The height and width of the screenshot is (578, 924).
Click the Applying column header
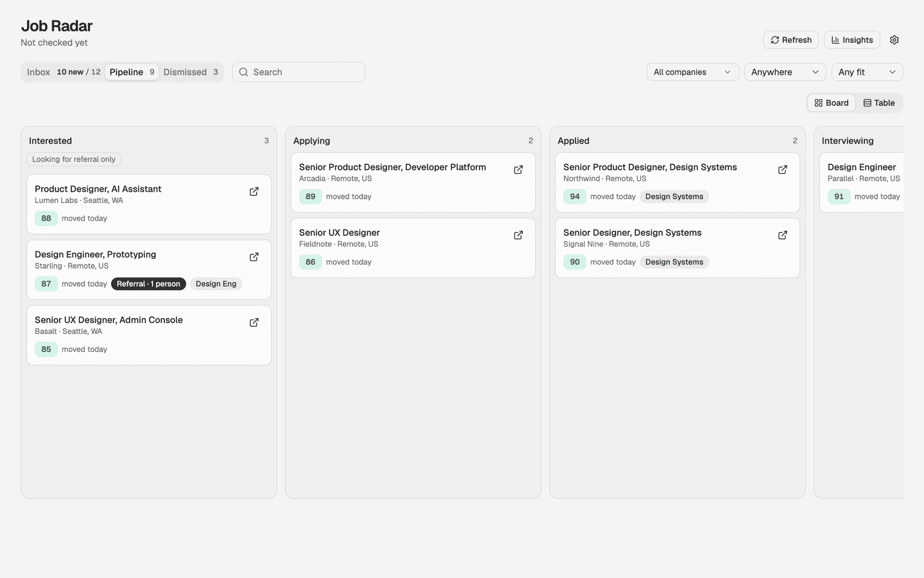pyautogui.click(x=312, y=141)
